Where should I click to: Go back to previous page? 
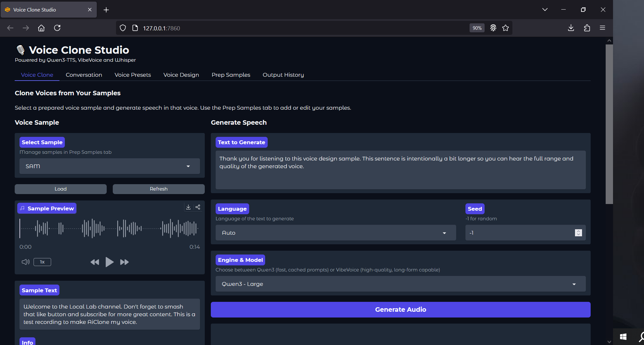point(10,28)
